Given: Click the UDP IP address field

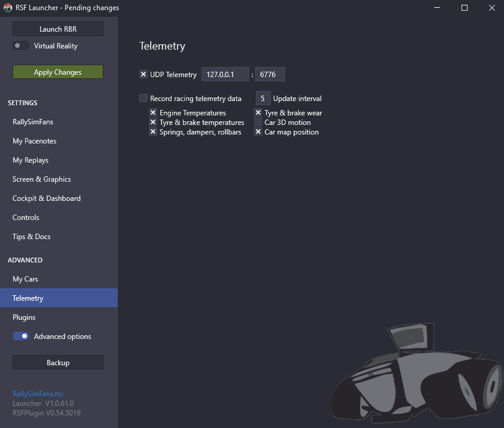Looking at the screenshot, I should (225, 74).
